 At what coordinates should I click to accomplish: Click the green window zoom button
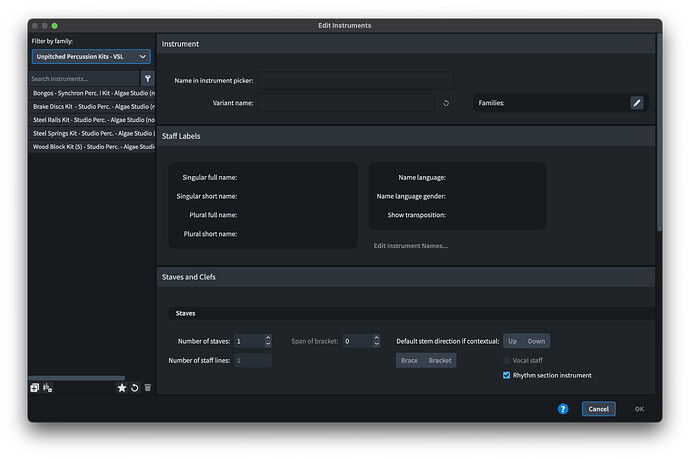pyautogui.click(x=55, y=26)
